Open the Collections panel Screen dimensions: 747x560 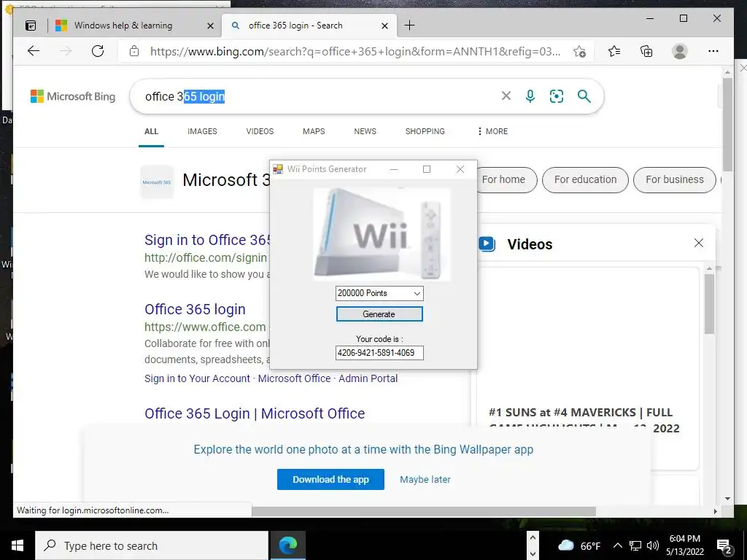pos(646,51)
